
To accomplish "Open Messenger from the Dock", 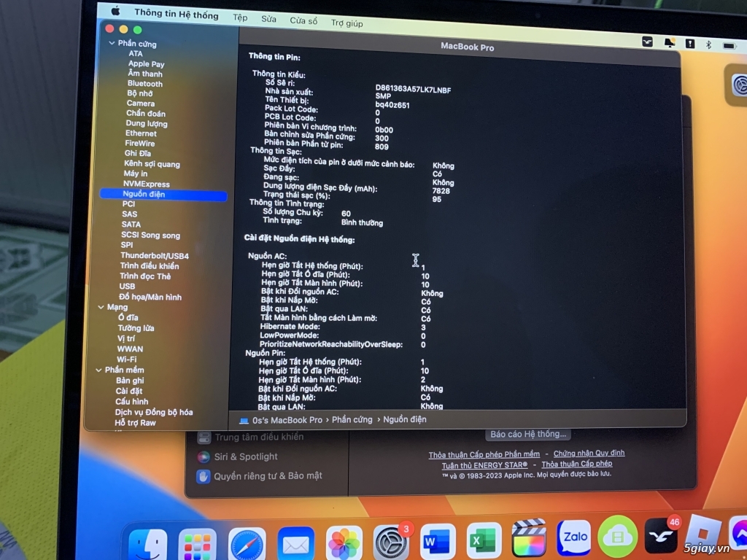I will 740,532.
